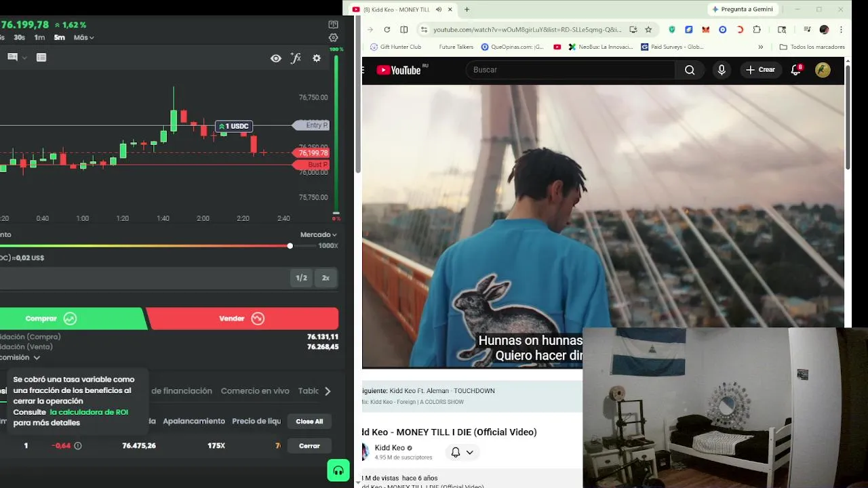
Task: Click the Entry P price label on chart
Action: point(312,125)
